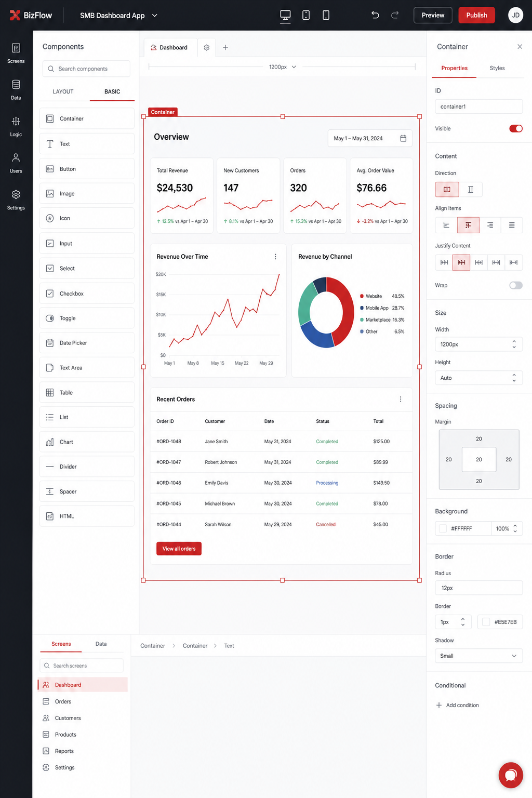The height and width of the screenshot is (798, 532).
Task: Switch to tablet preview device
Action: [306, 16]
